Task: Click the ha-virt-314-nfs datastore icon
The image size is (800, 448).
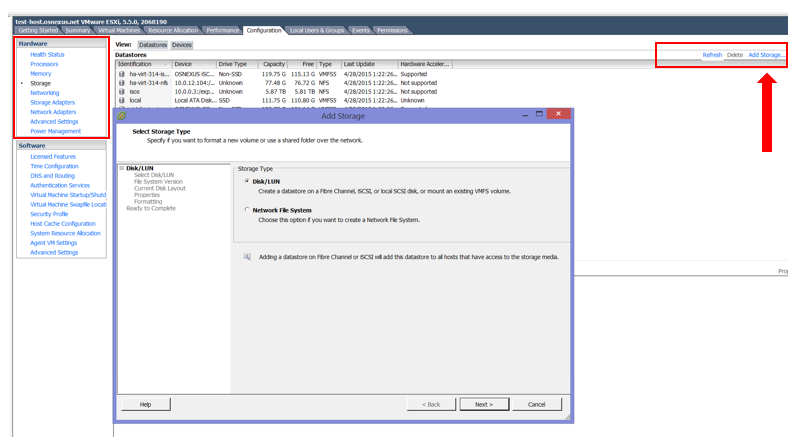Action: (122, 82)
